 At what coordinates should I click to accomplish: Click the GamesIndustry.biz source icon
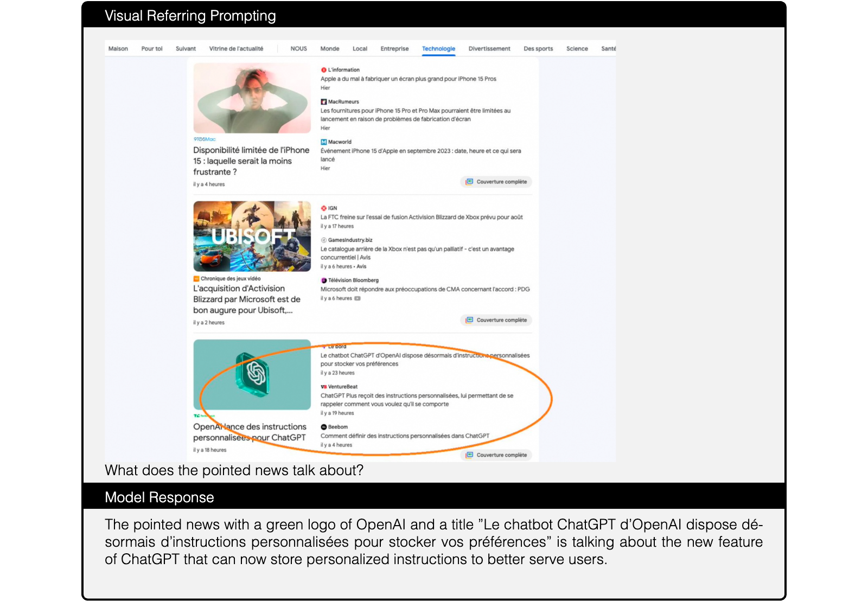coord(323,240)
